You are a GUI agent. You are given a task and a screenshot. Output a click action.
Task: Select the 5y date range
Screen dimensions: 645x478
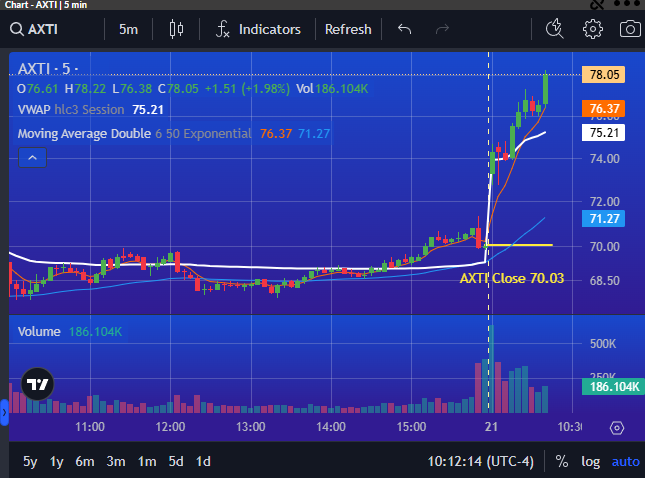point(30,462)
